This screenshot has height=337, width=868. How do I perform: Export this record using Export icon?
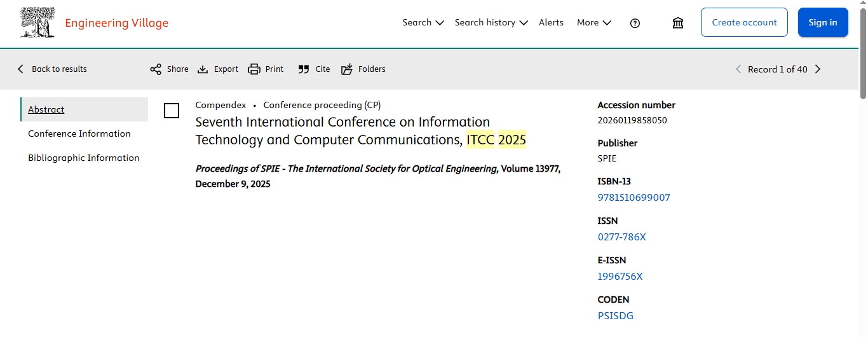[203, 69]
